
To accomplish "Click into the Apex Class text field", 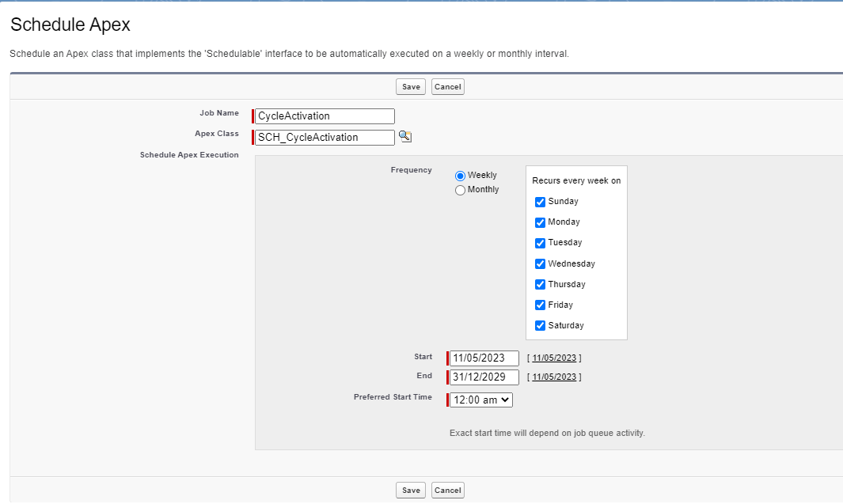I will (325, 138).
